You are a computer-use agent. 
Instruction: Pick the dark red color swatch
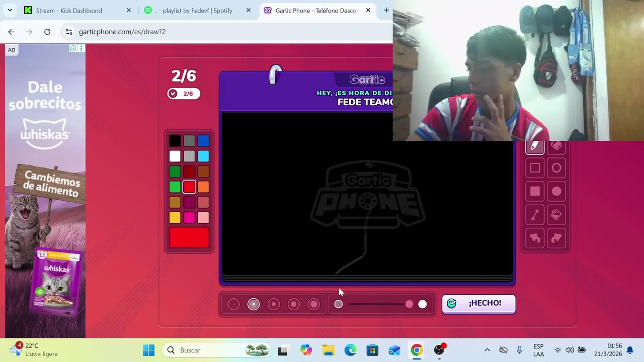tap(189, 171)
